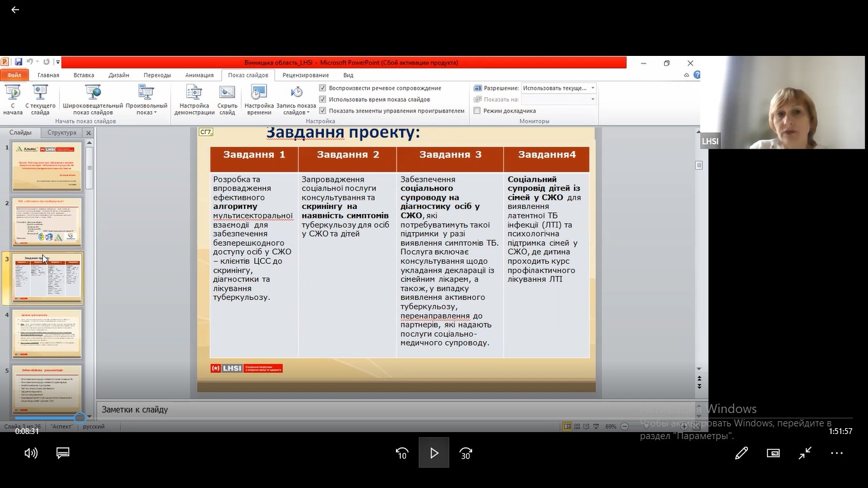Open the more options ellipsis menu
Screen dimensions: 868x488
coord(836,453)
